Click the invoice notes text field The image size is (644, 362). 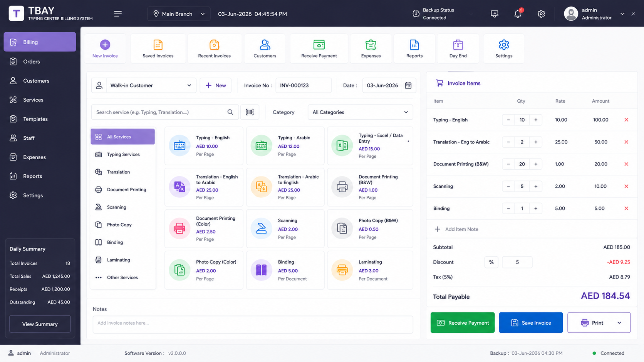point(253,324)
